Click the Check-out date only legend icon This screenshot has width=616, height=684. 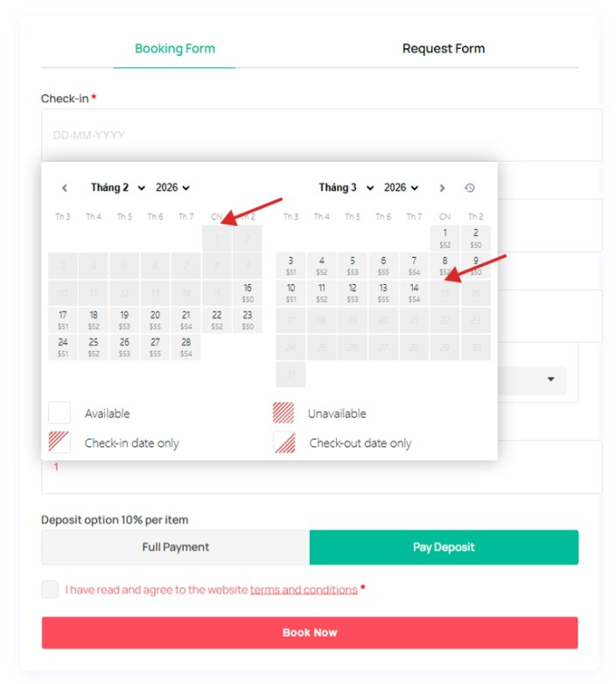coord(283,442)
